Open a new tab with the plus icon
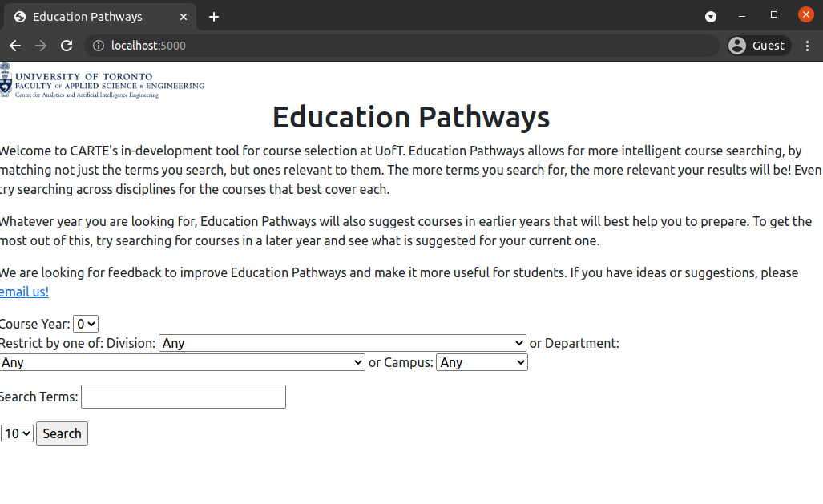 click(214, 17)
